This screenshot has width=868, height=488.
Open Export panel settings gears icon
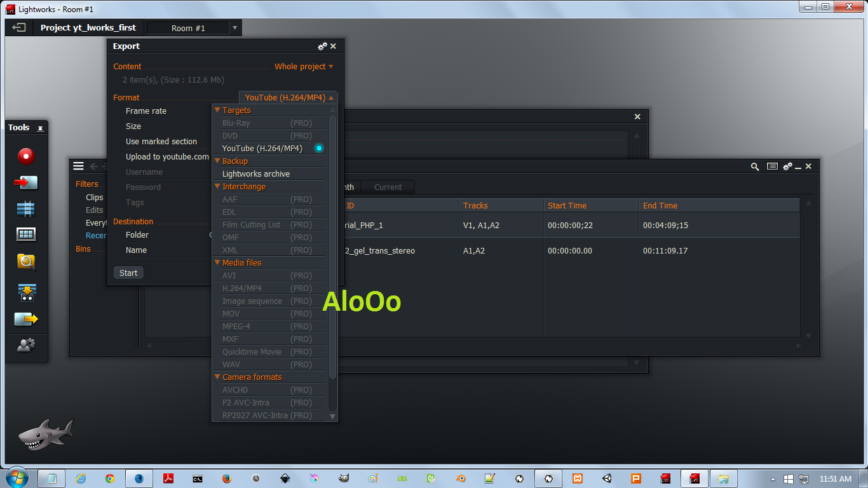click(x=322, y=46)
